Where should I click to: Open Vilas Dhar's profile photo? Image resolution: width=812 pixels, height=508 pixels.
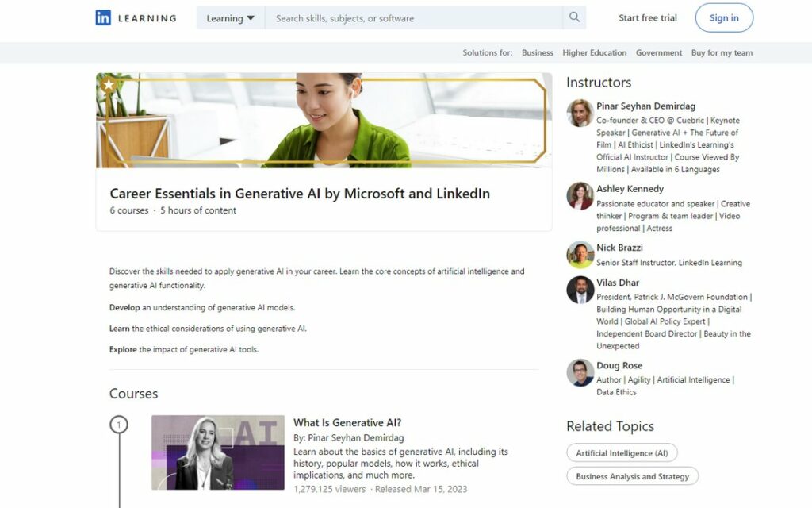[x=579, y=291]
